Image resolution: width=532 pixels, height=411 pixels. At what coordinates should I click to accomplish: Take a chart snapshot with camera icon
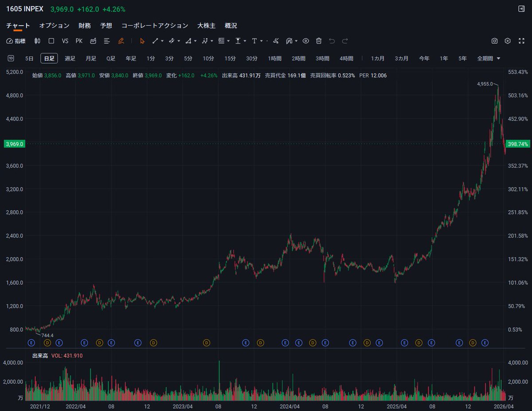(494, 41)
